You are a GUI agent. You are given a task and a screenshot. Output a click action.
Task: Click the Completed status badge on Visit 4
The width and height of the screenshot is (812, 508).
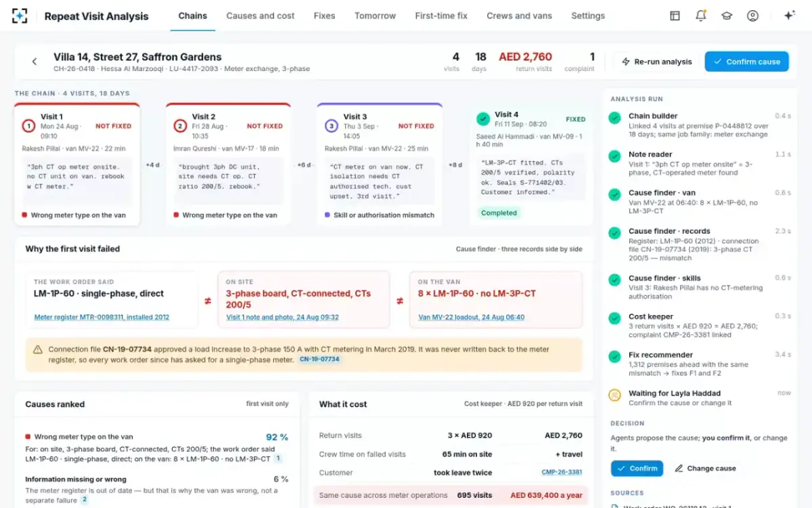[x=499, y=213]
